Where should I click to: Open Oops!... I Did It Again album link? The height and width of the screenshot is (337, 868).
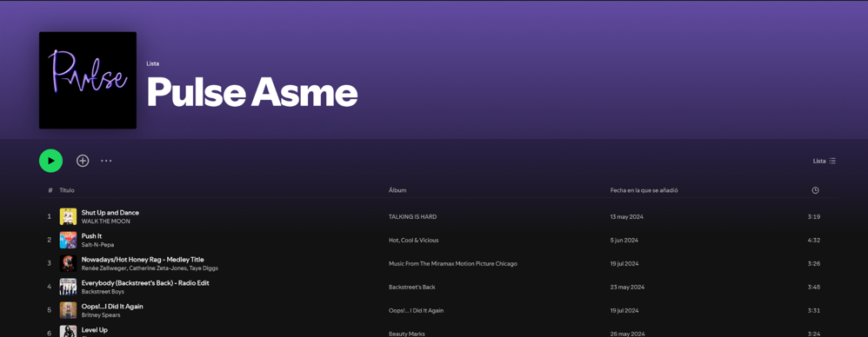point(416,310)
